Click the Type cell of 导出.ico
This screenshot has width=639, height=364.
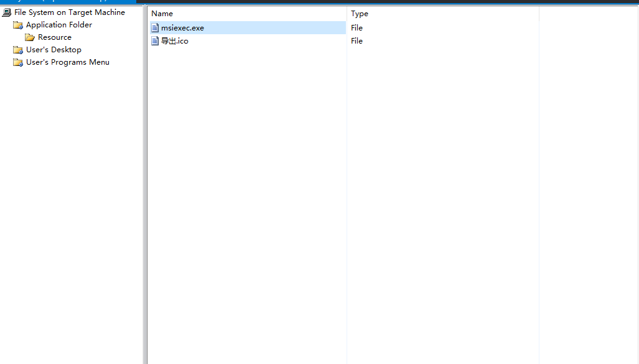click(357, 41)
